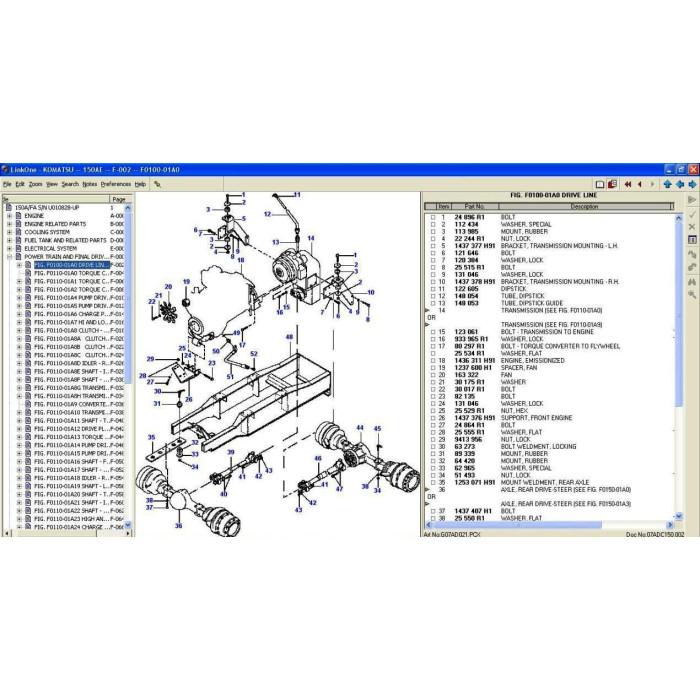Click tree panel scrollbar up arrow
This screenshot has width=700, height=700.
[x=128, y=208]
